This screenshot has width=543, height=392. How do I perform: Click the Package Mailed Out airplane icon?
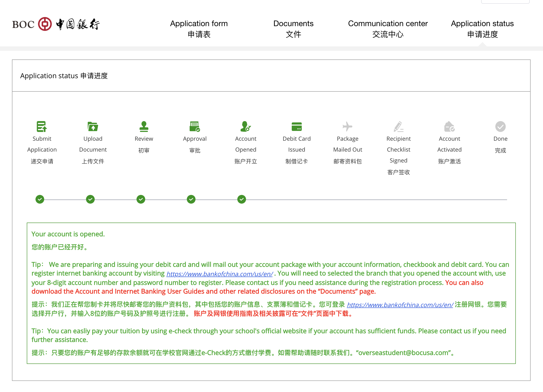tap(347, 127)
